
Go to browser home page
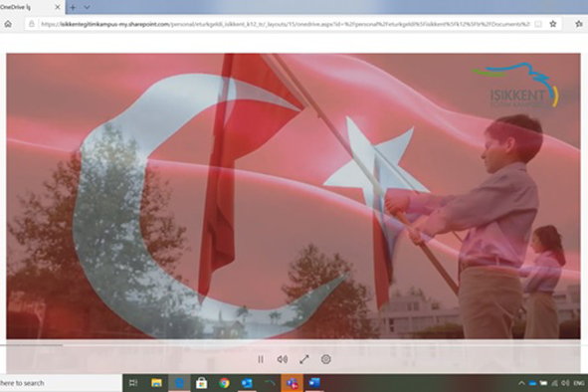point(8,24)
